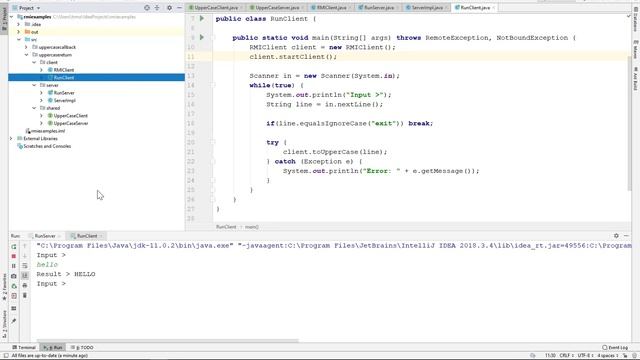
Task: Expand the .idea folder
Action: pyautogui.click(x=19, y=24)
